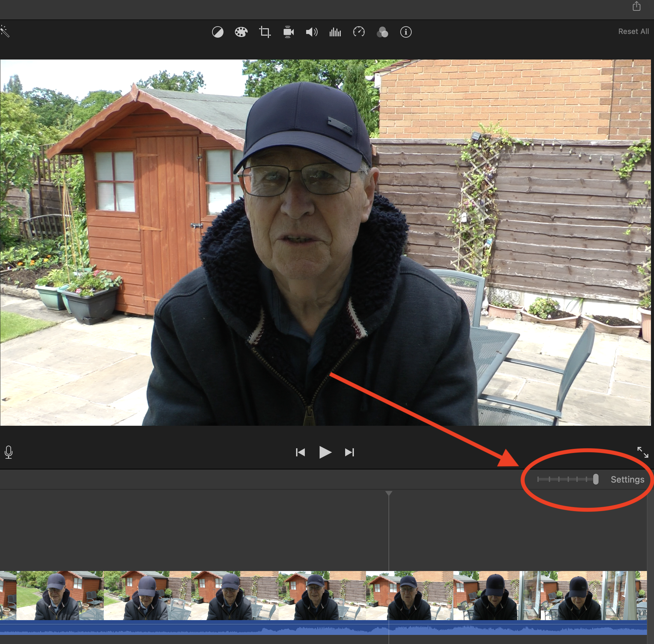
Task: Open the color balance tool
Action: [218, 33]
